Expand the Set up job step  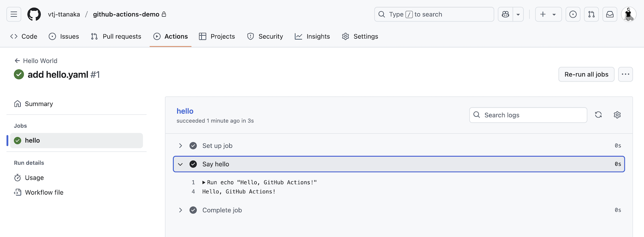click(180, 146)
